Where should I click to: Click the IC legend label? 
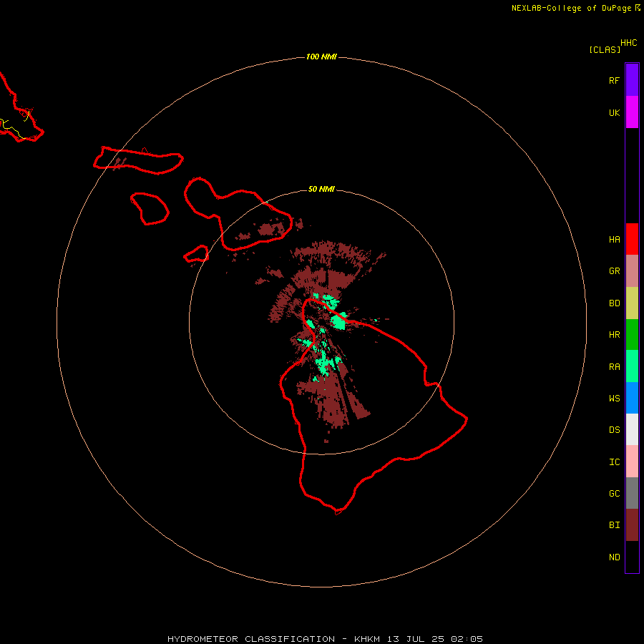tap(614, 462)
